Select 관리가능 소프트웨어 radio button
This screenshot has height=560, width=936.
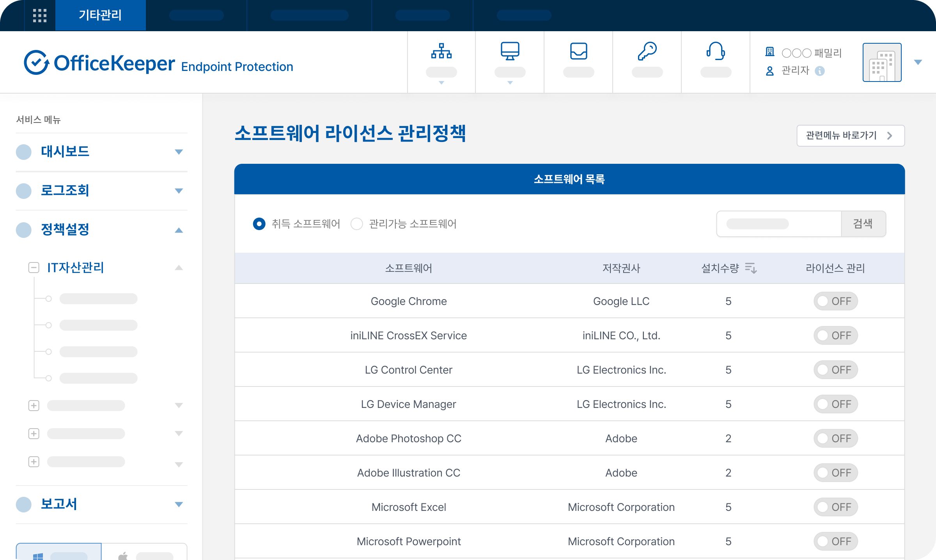pos(356,224)
